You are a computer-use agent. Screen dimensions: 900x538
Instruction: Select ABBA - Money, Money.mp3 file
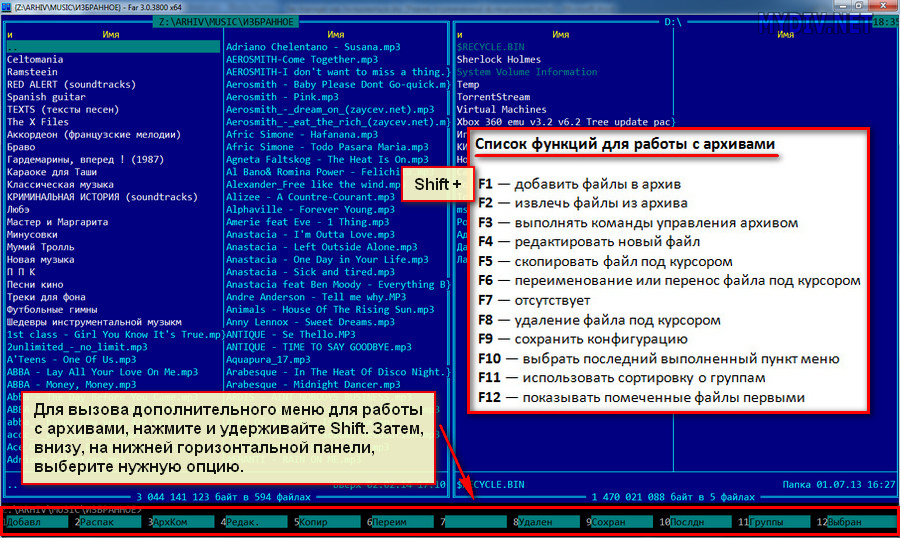(x=71, y=385)
